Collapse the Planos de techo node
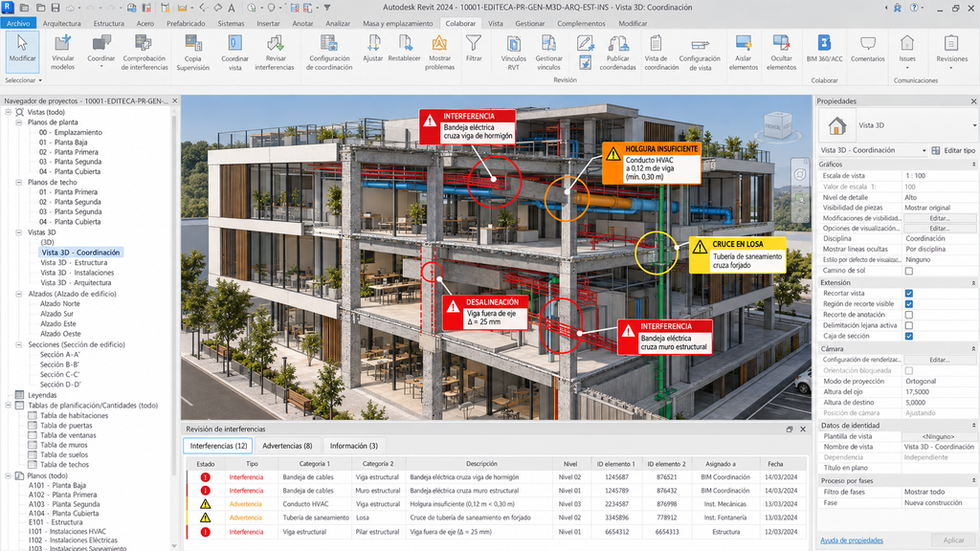980x551 pixels. point(19,183)
